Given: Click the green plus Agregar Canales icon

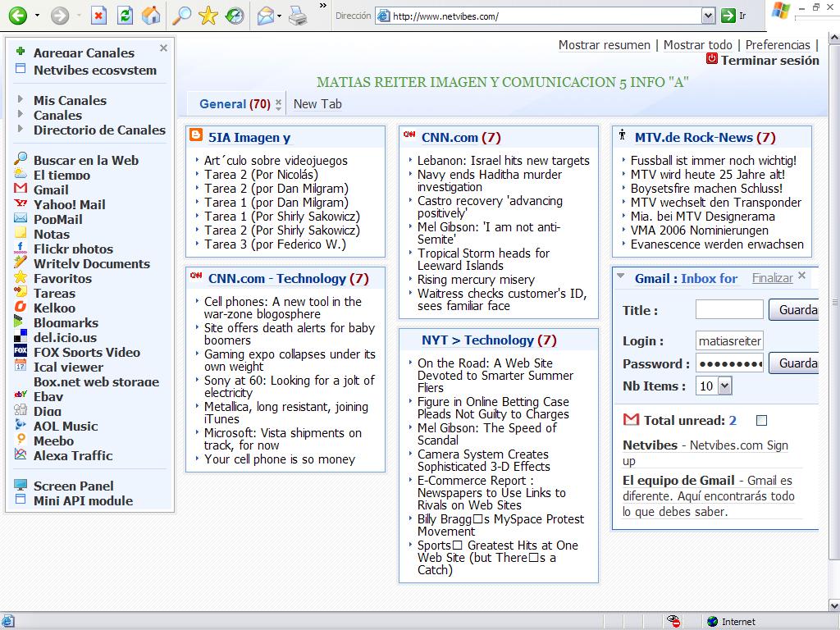Looking at the screenshot, I should [21, 52].
